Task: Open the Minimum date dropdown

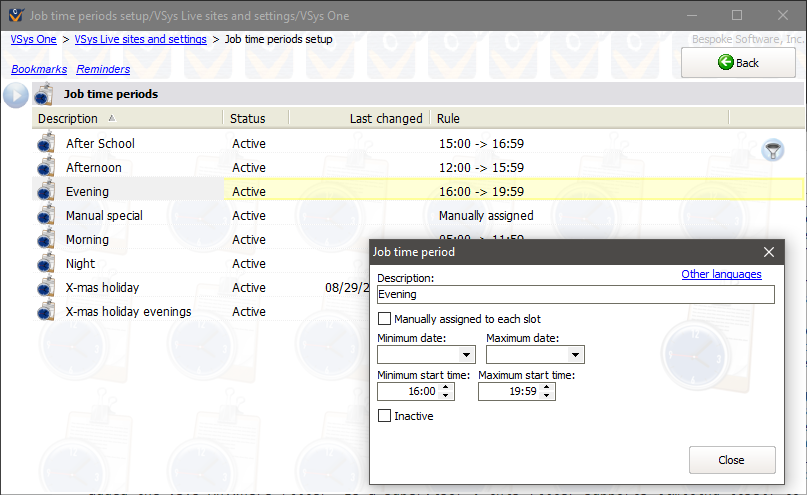Action: pyautogui.click(x=466, y=355)
